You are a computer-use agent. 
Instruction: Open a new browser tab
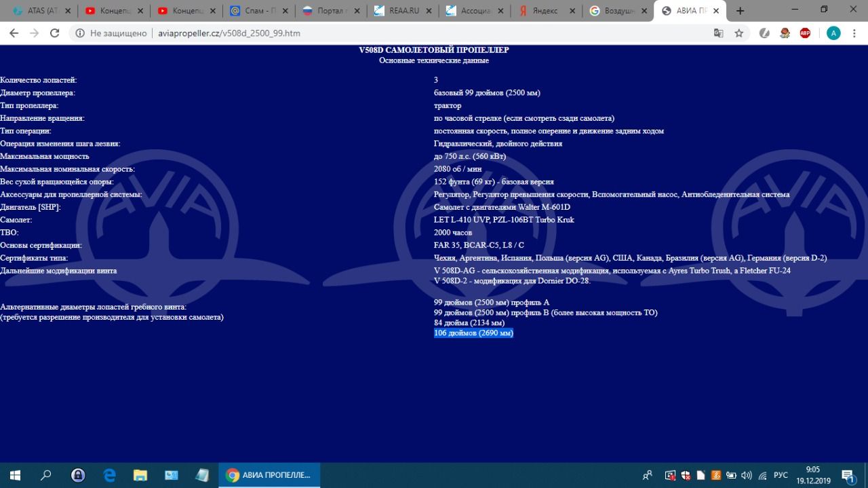740,11
